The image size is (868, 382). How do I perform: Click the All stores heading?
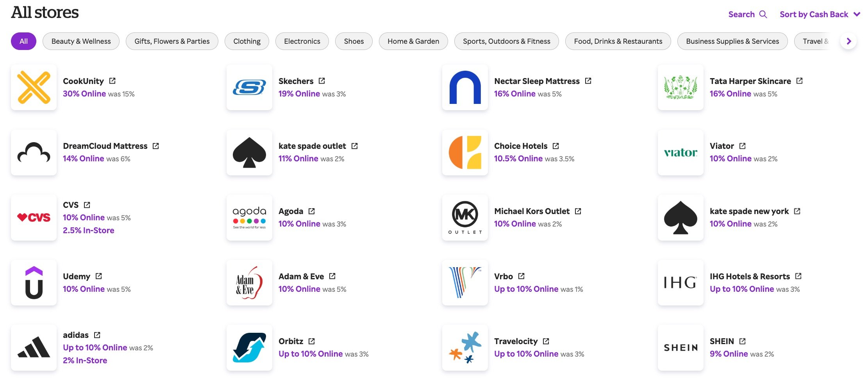point(45,12)
